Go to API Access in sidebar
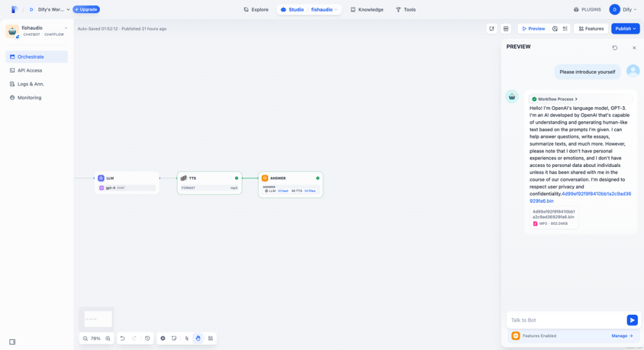 [x=29, y=70]
